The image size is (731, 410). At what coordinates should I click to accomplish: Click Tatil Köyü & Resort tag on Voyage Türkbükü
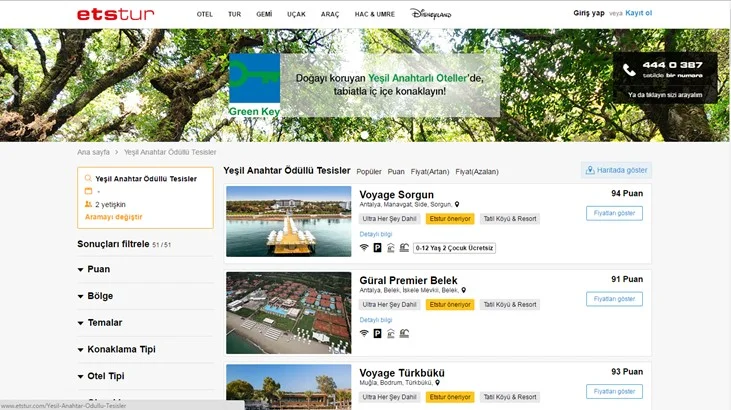(x=510, y=397)
